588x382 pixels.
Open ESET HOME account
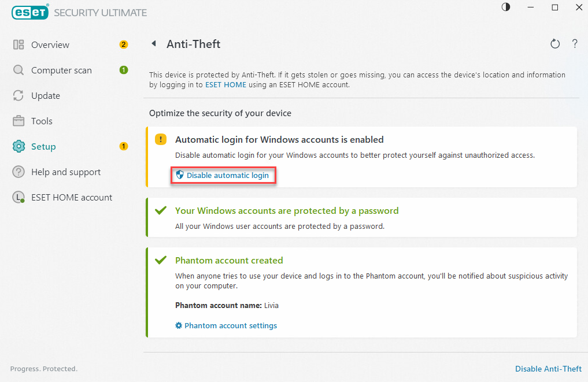(x=72, y=198)
